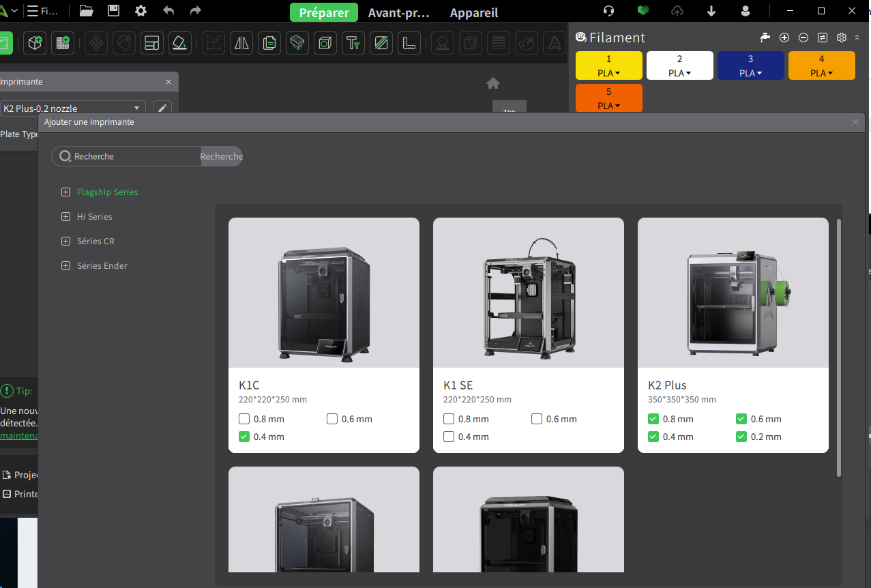Click the clone/copy objects toolbar icon

(269, 43)
